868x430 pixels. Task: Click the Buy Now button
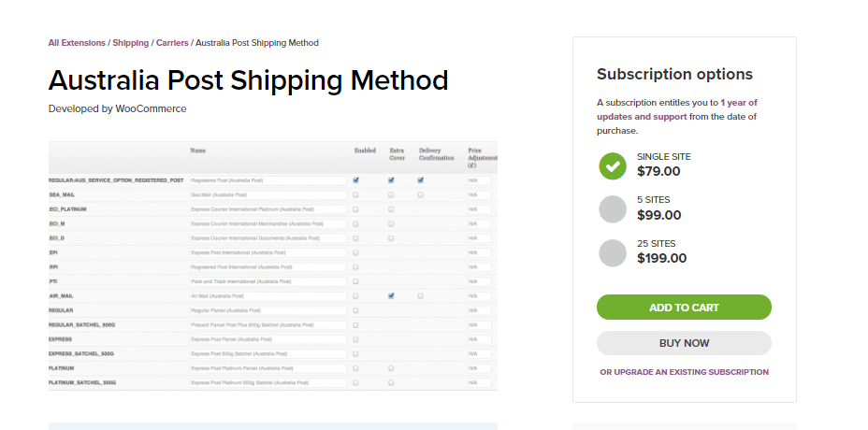click(x=684, y=343)
